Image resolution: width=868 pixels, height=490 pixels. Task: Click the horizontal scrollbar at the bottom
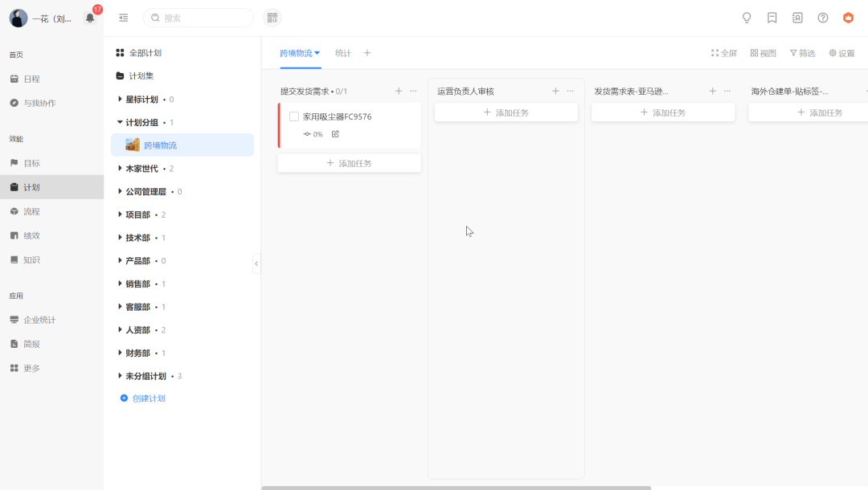[x=457, y=488]
